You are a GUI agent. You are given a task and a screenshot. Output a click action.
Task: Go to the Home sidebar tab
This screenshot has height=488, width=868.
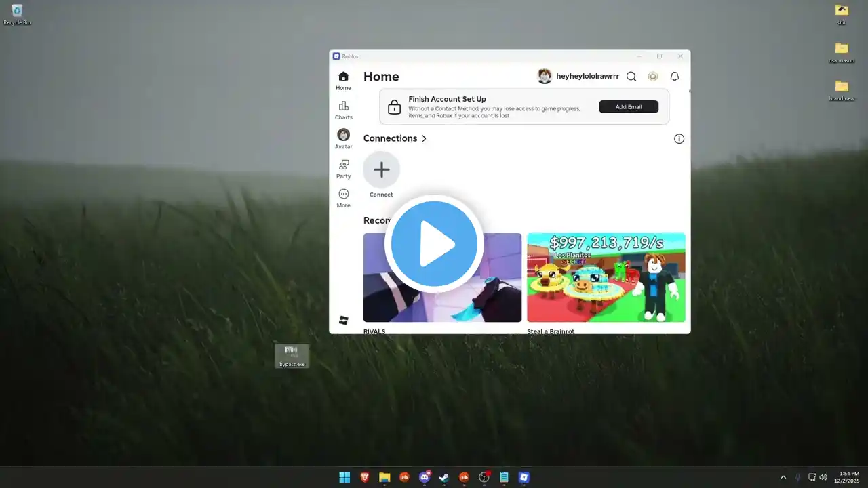click(344, 81)
